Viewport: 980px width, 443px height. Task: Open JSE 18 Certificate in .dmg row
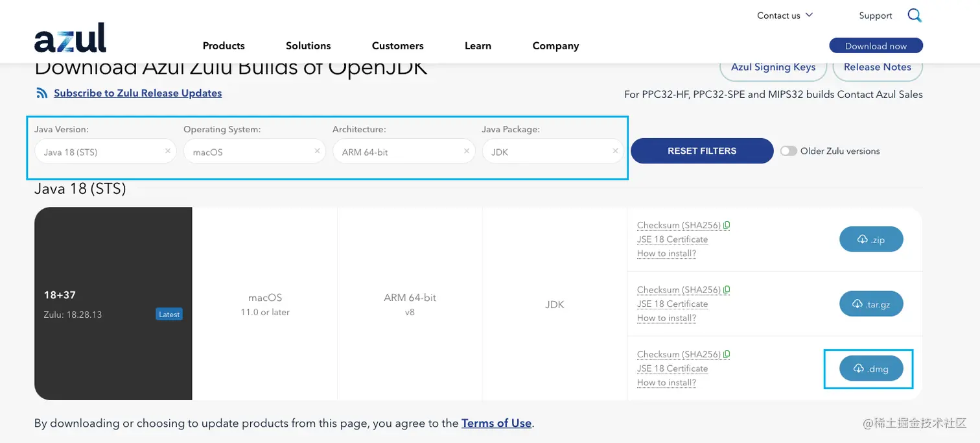tap(672, 368)
